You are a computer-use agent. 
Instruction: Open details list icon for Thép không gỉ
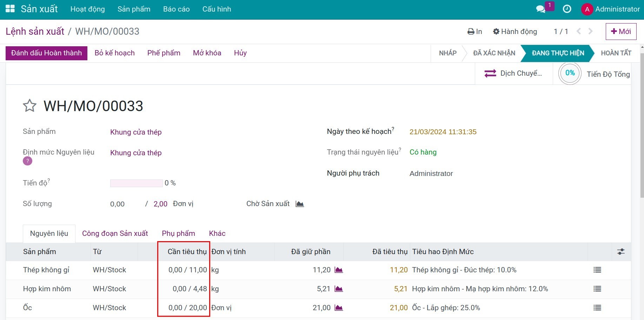[597, 270]
